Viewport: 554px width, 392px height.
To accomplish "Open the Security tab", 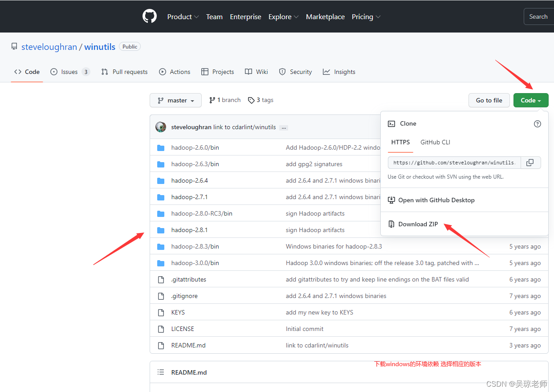I will click(295, 72).
